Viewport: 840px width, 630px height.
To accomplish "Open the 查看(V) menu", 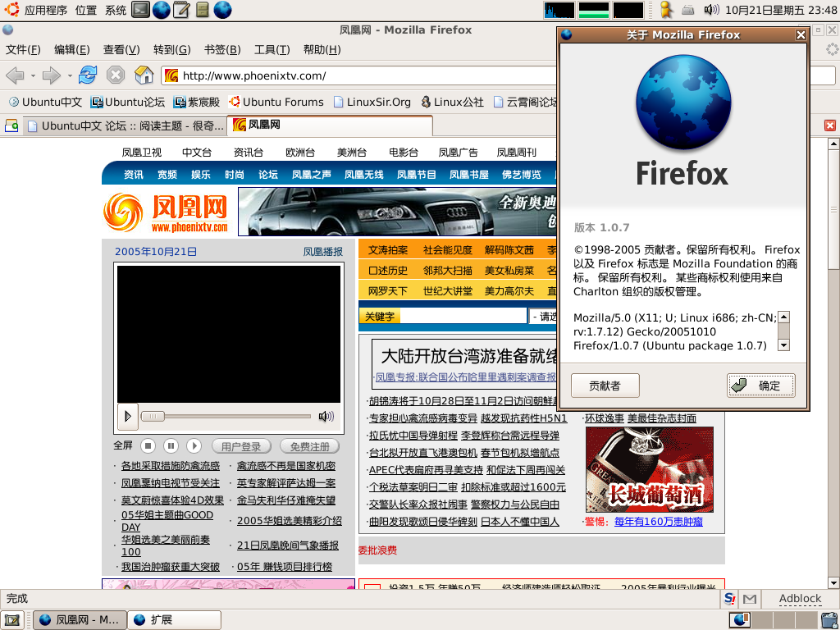I will coord(121,50).
